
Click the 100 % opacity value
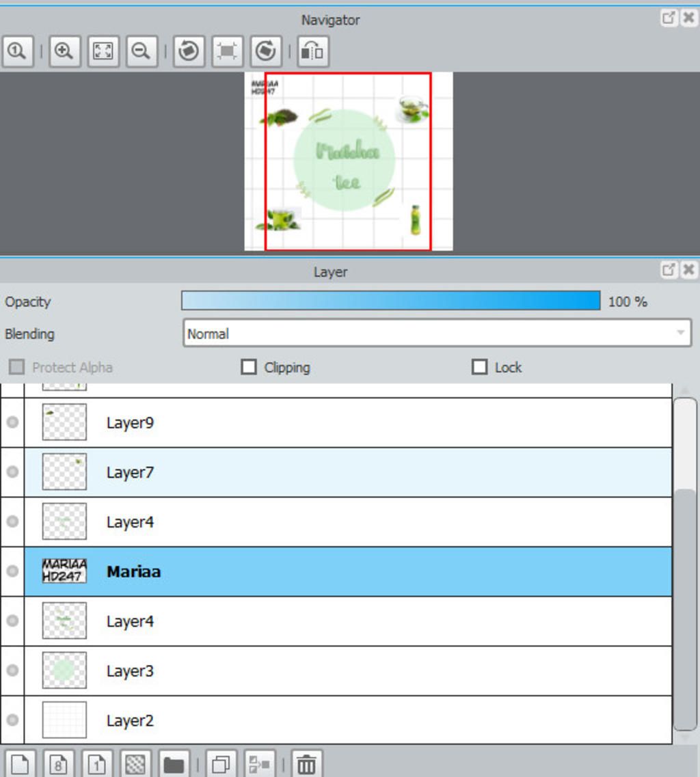[x=628, y=302]
